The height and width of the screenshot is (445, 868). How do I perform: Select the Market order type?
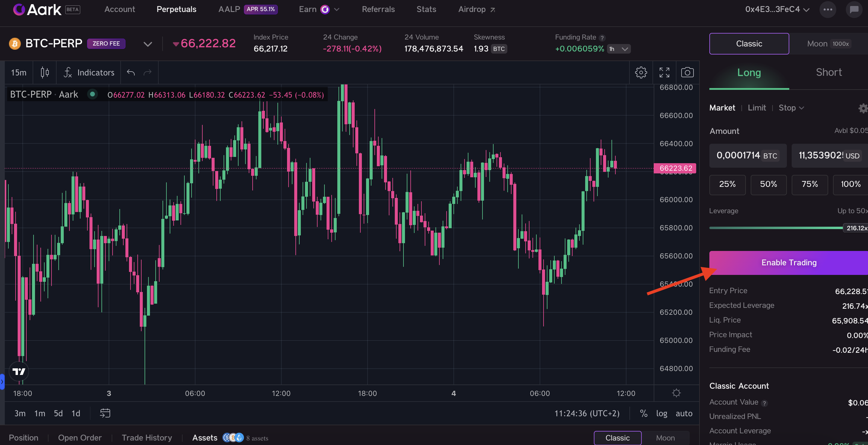pos(722,108)
